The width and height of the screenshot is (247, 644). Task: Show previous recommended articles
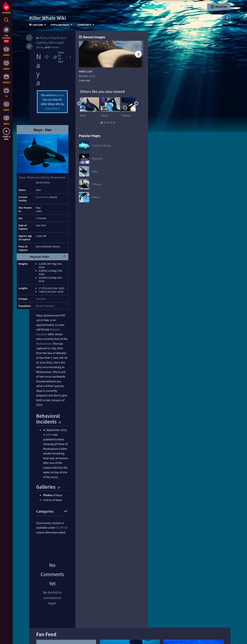point(79,103)
